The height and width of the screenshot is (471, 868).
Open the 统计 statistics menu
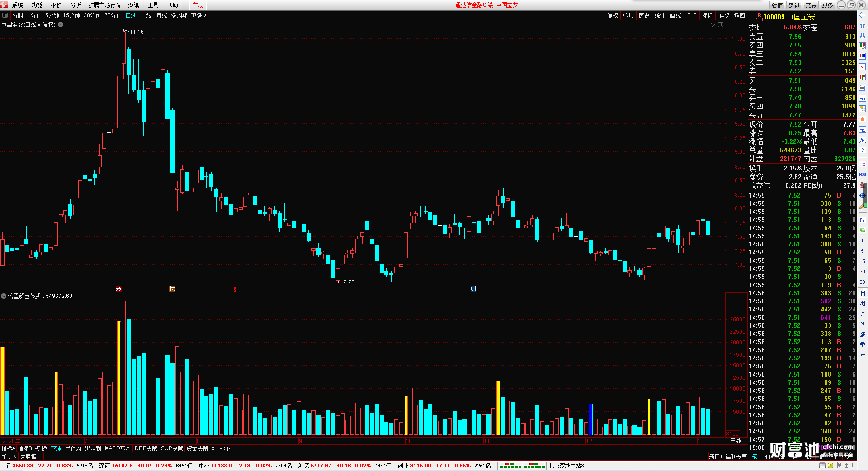(x=660, y=15)
